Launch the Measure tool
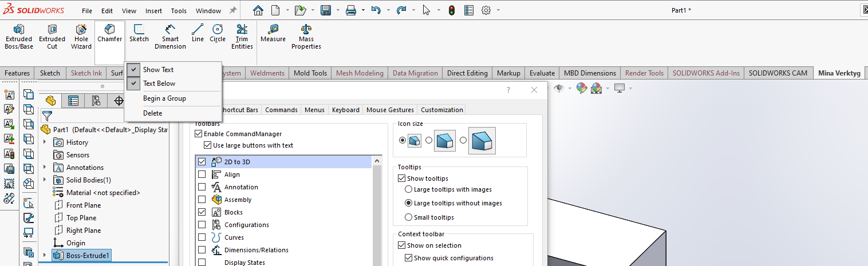Viewport: 868px width, 266px height. click(x=273, y=33)
